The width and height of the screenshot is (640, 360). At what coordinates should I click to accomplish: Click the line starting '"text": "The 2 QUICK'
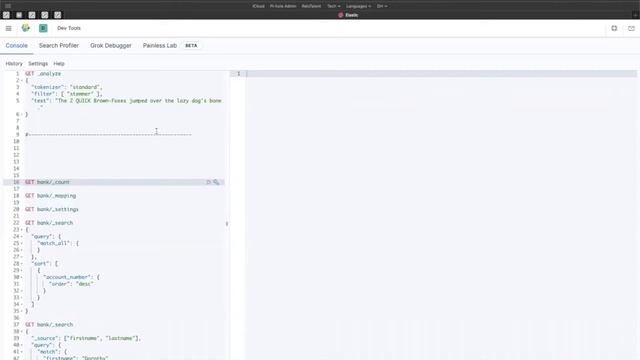(126, 101)
